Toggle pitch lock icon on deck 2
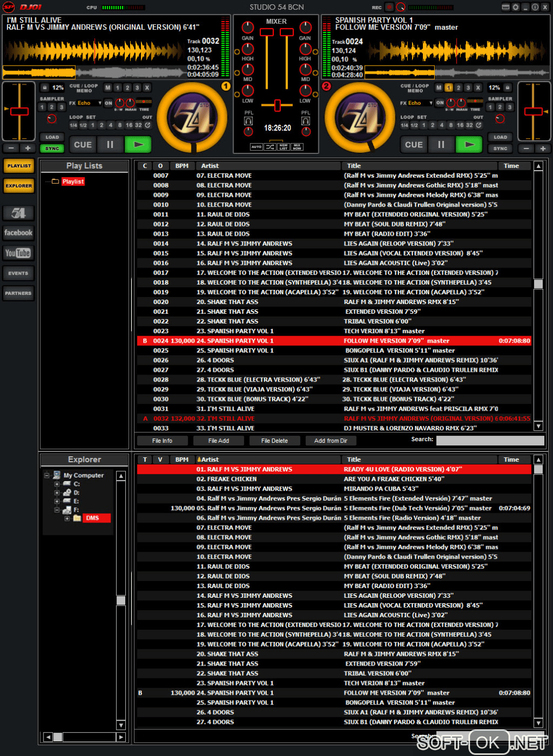 point(507,87)
